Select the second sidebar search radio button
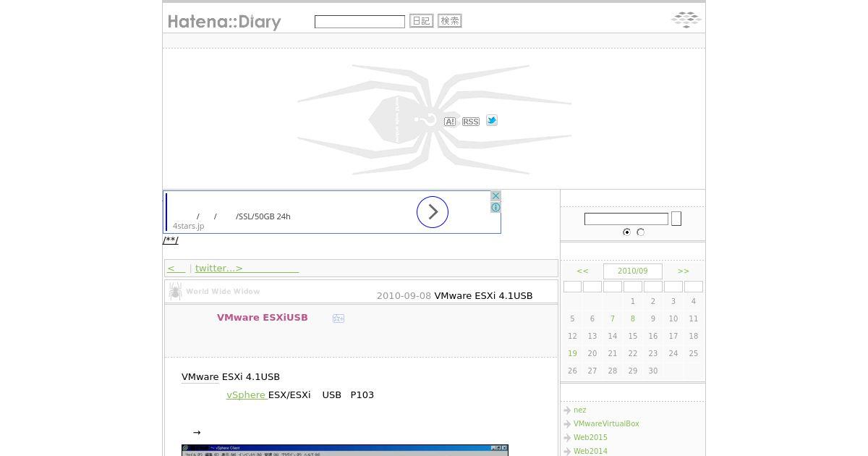 point(640,232)
